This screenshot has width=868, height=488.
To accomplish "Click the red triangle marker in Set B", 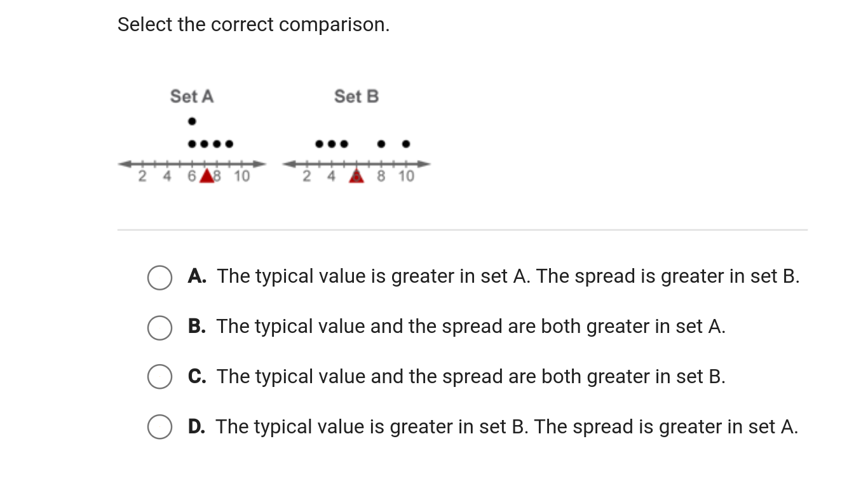I will pos(357,175).
